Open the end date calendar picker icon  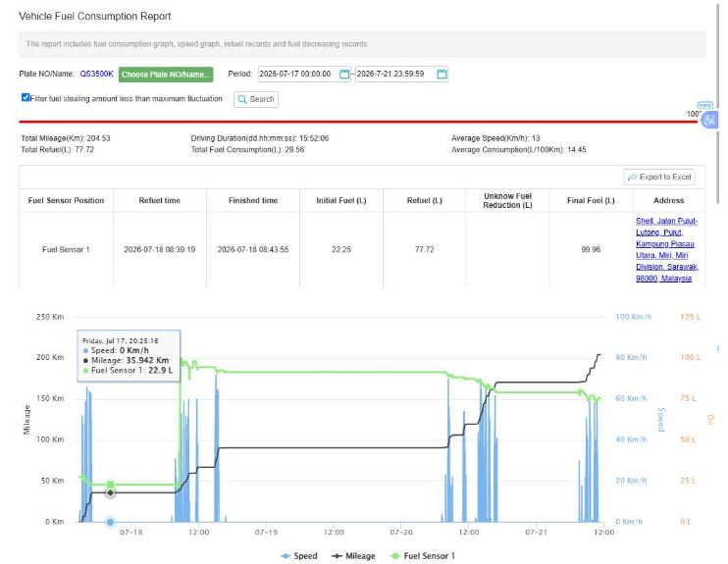442,75
